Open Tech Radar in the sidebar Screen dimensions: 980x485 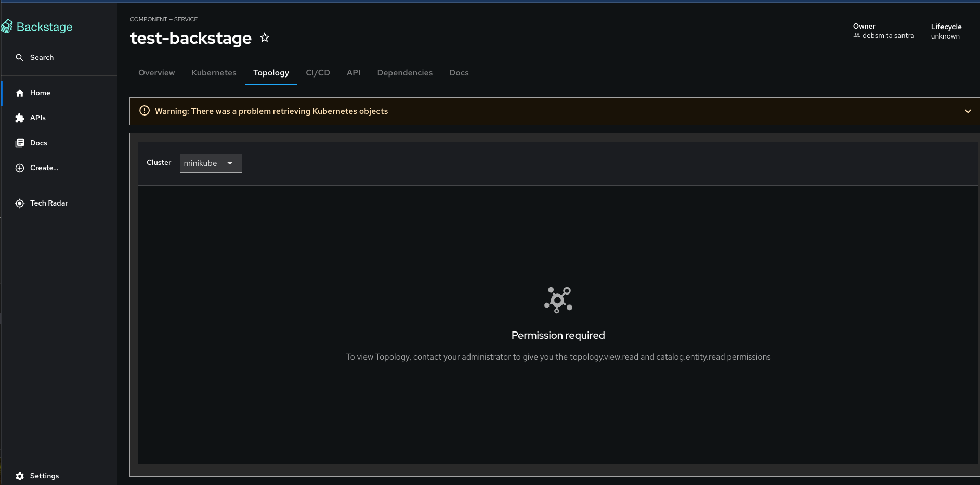click(x=59, y=203)
